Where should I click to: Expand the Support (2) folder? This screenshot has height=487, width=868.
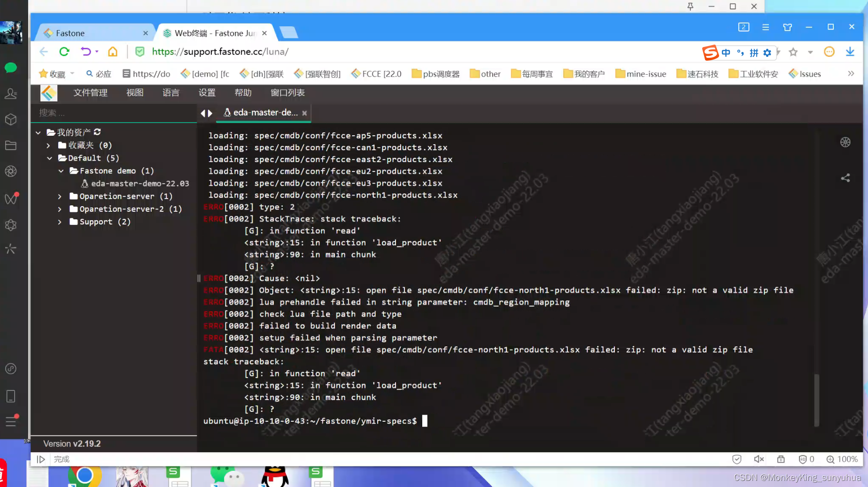point(60,222)
